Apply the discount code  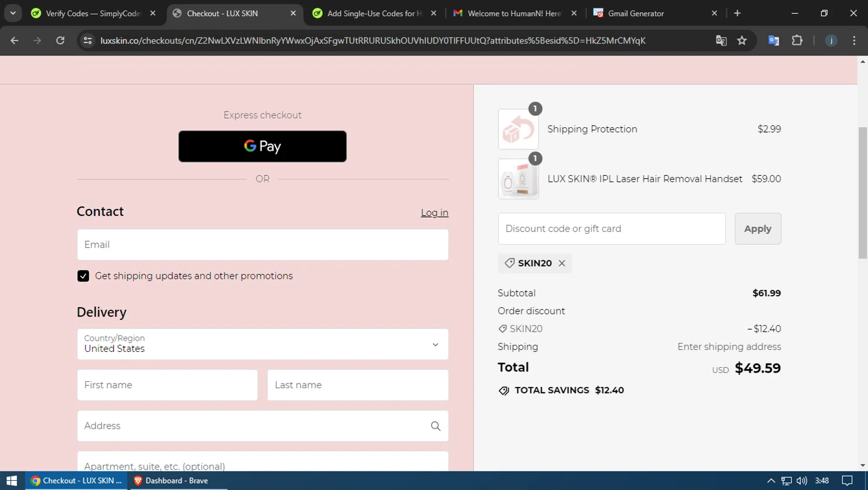(x=758, y=229)
